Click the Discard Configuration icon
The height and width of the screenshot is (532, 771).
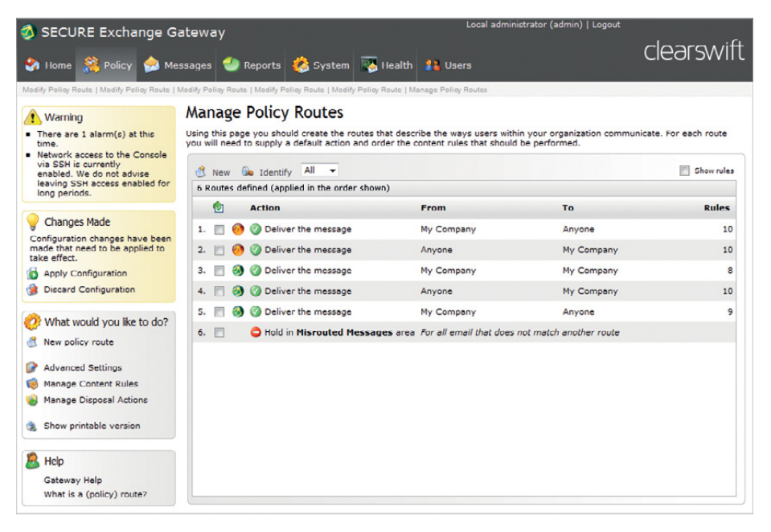tap(32, 289)
